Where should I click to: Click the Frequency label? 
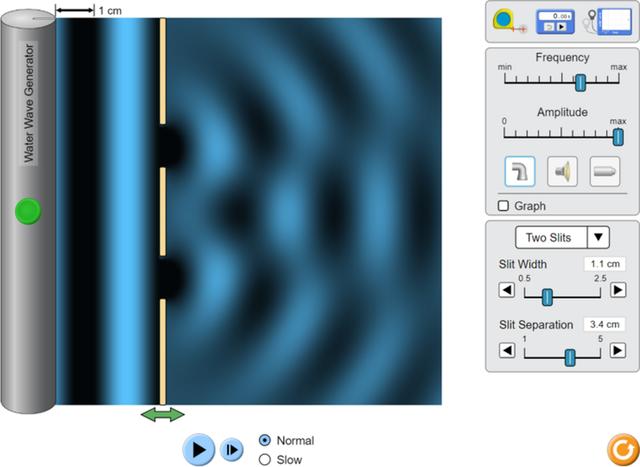(562, 58)
